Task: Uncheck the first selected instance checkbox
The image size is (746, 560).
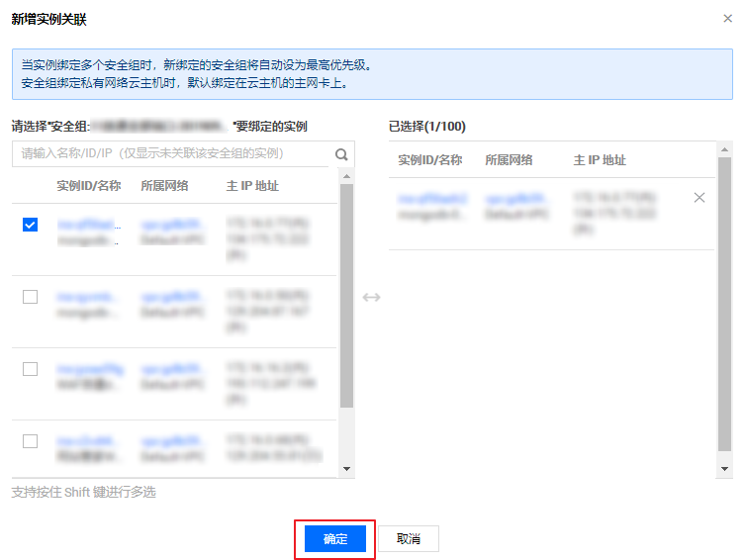Action: (x=30, y=225)
